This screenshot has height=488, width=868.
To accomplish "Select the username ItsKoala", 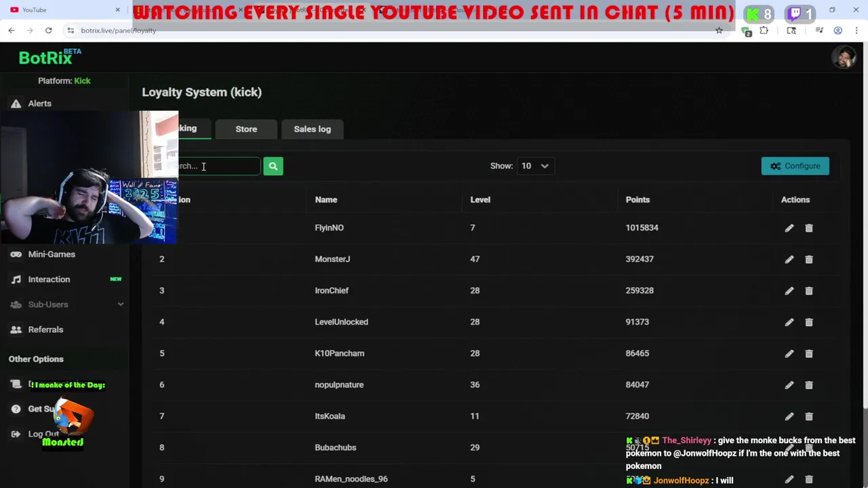I will (x=330, y=416).
